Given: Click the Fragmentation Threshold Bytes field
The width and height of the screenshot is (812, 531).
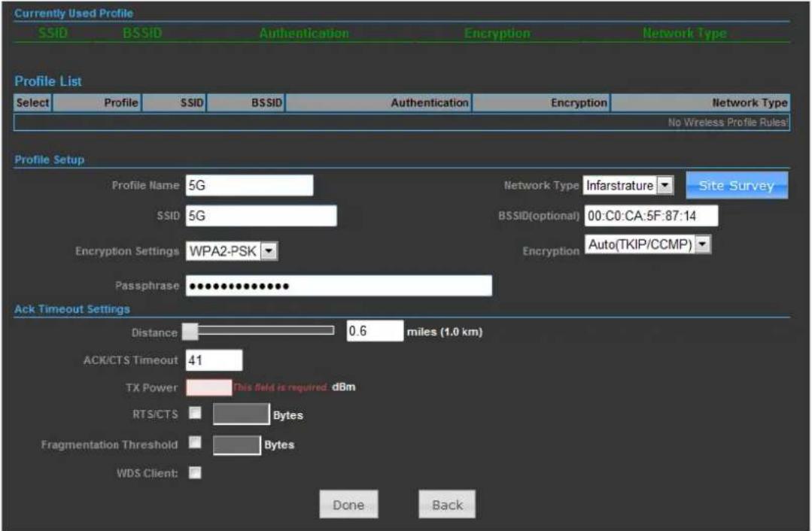Looking at the screenshot, I should [236, 445].
